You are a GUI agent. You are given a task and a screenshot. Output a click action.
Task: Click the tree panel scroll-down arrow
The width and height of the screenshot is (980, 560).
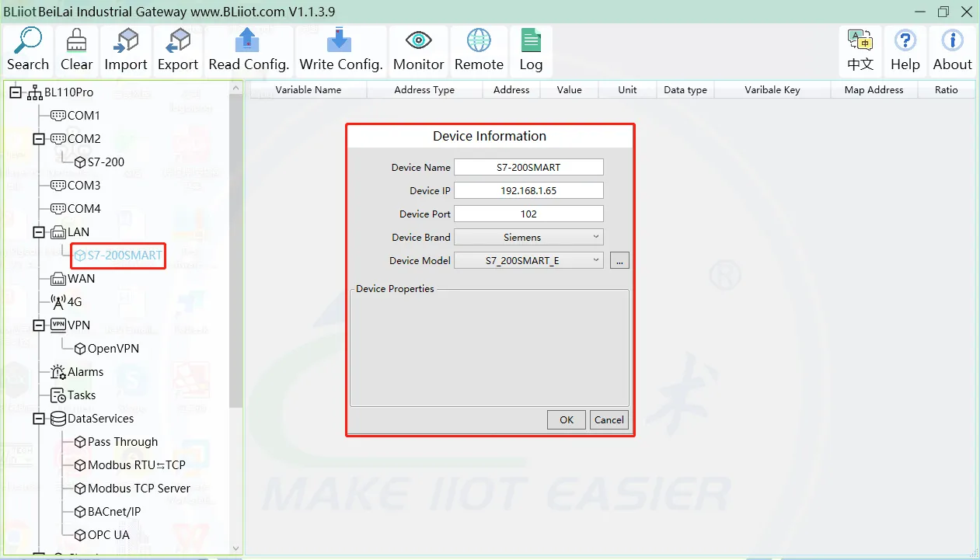(236, 548)
